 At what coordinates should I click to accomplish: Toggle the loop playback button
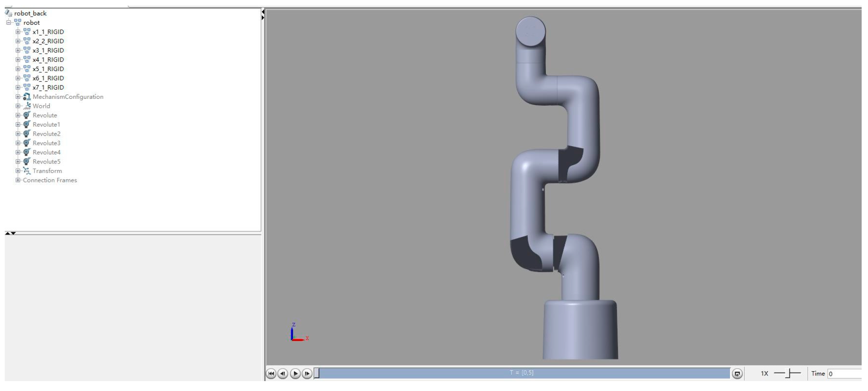(x=737, y=374)
